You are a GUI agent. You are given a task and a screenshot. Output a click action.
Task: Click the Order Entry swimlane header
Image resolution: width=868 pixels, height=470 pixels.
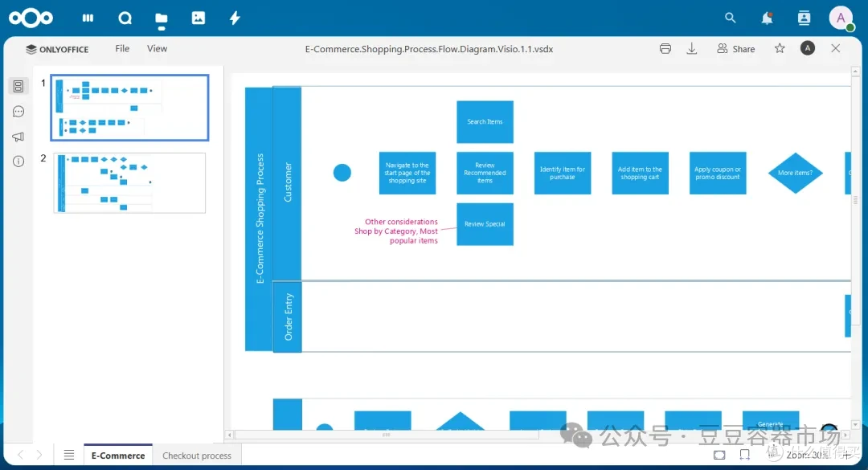pyautogui.click(x=287, y=317)
